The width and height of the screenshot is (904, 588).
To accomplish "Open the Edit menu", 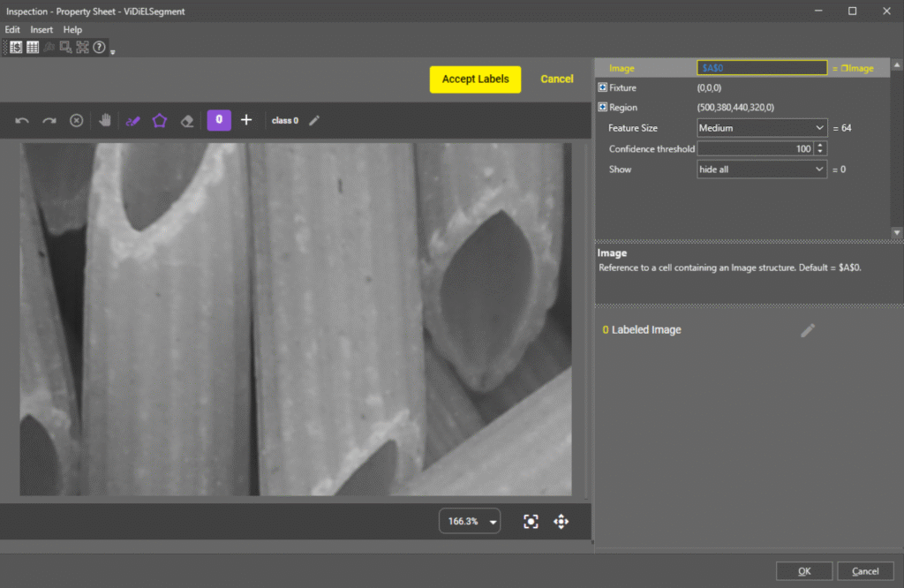I will pyautogui.click(x=13, y=30).
